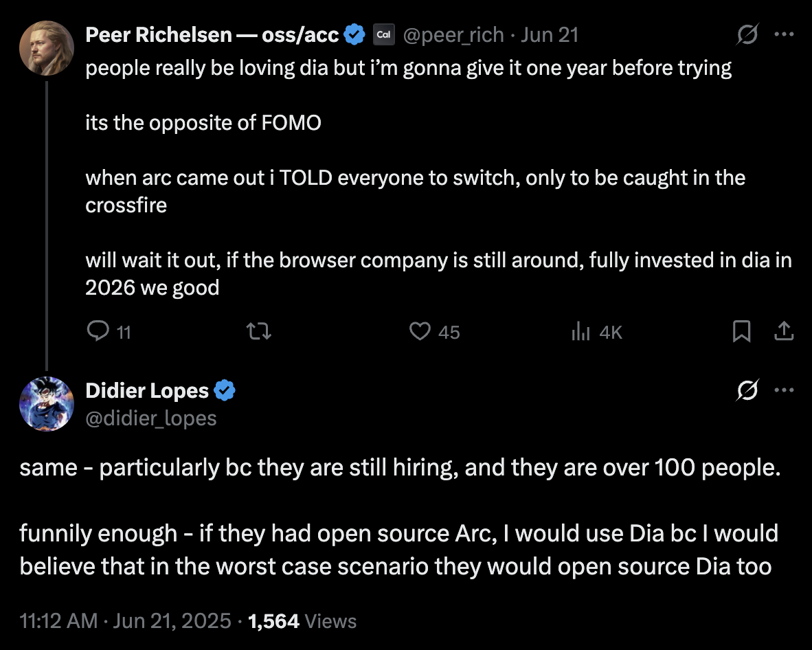This screenshot has height=650, width=812.
Task: Click Grok icon on Didier's reply
Action: (x=747, y=390)
